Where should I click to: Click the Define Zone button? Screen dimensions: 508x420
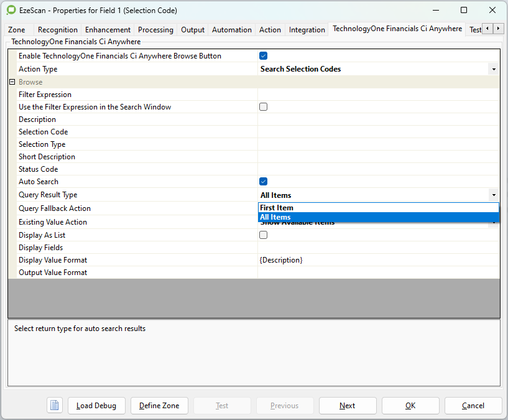[159, 406]
